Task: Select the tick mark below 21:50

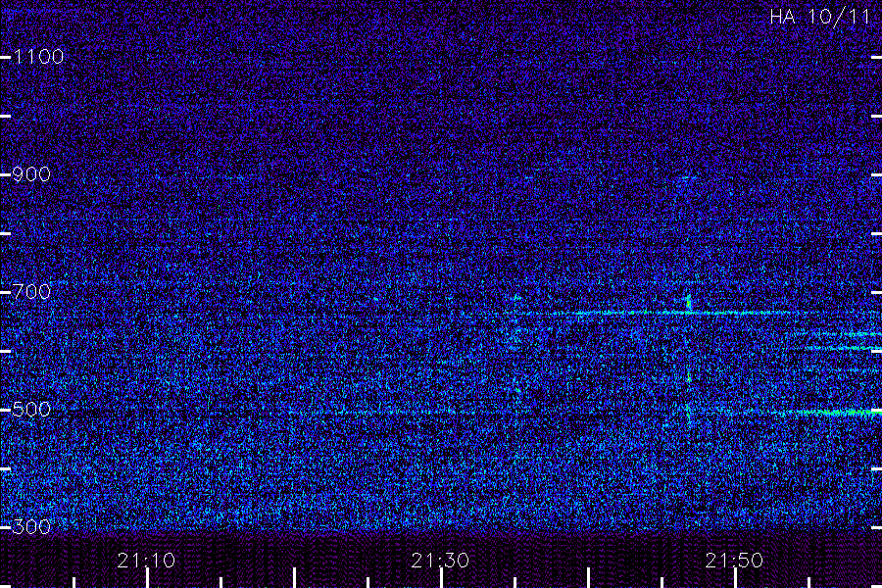Action: [735, 578]
